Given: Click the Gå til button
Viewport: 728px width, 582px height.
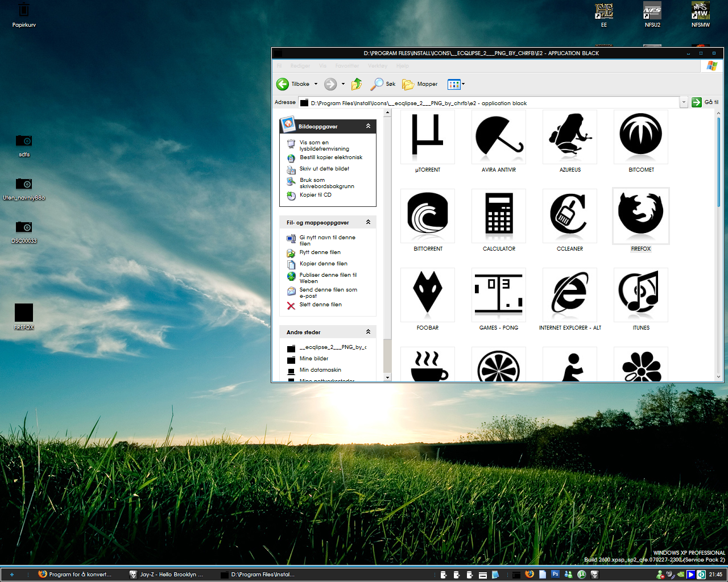Looking at the screenshot, I should [x=705, y=102].
